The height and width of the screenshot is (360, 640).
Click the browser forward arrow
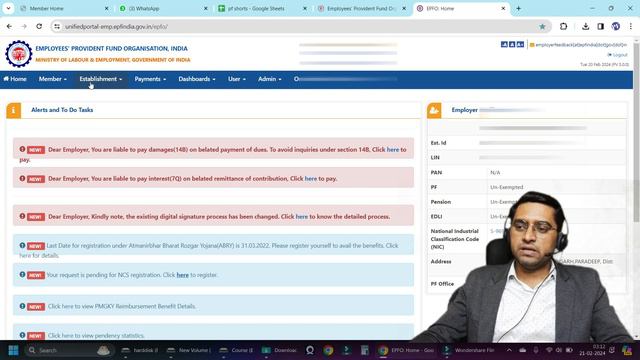[x=24, y=27]
